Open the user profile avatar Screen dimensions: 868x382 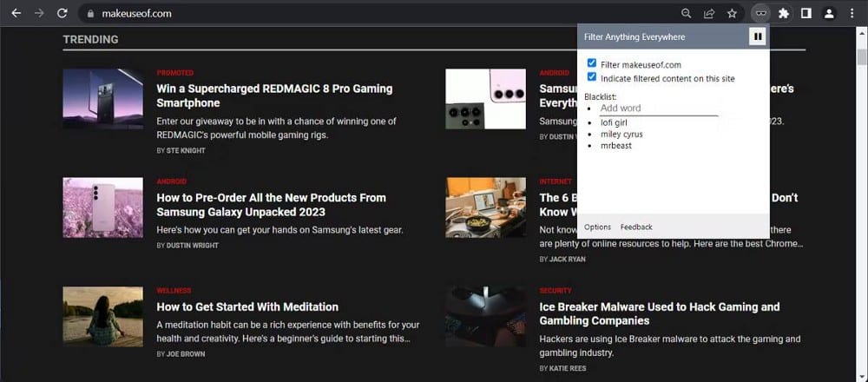[x=829, y=13]
